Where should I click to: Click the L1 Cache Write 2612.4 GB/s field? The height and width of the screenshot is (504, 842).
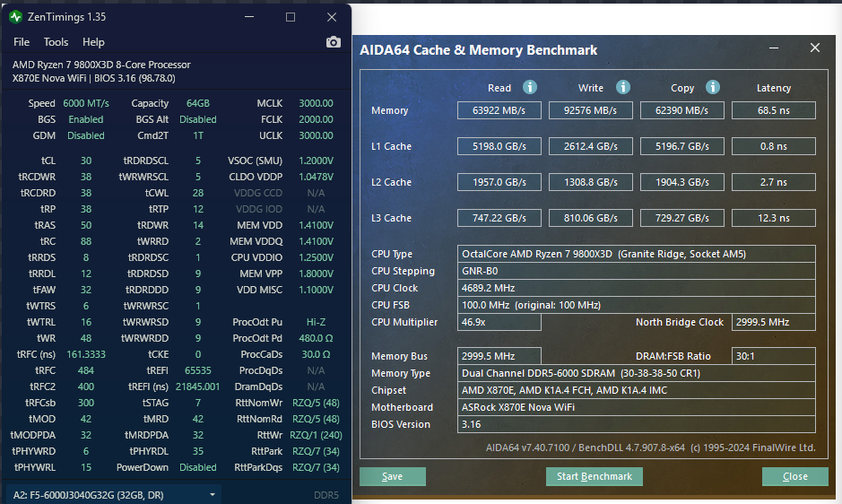(x=591, y=146)
